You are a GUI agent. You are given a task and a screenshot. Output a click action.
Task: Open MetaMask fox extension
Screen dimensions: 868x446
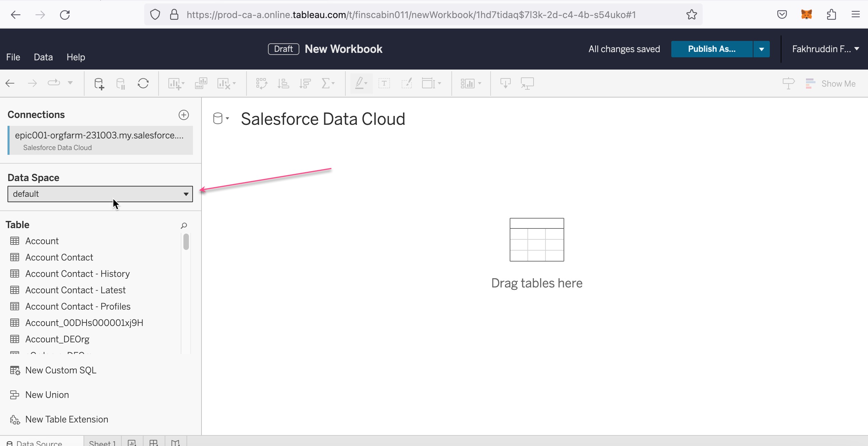(x=807, y=15)
